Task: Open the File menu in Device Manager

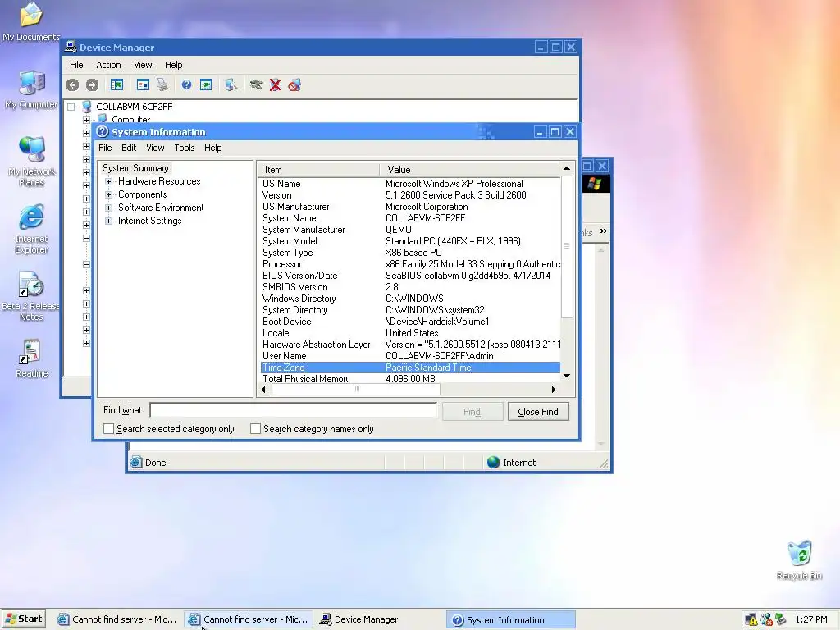Action: tap(76, 65)
